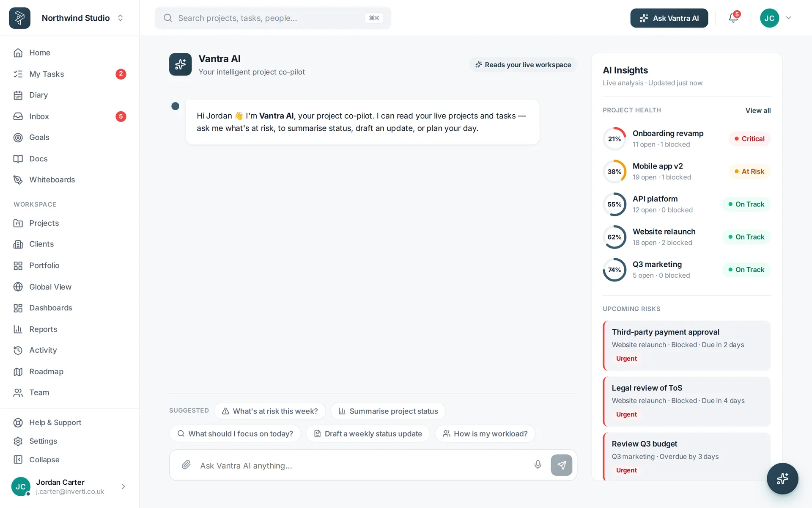
Task: Send message with paper plane button
Action: coord(561,465)
